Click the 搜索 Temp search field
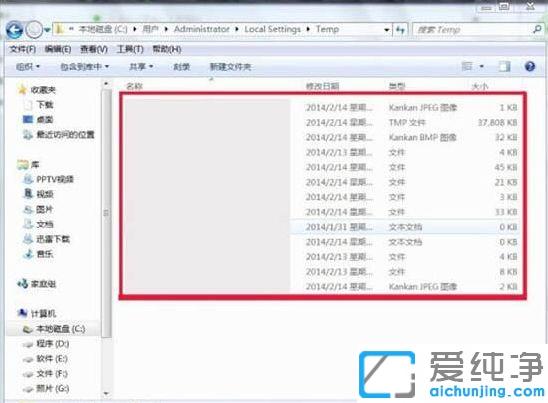This screenshot has height=403, width=548. tap(473, 30)
